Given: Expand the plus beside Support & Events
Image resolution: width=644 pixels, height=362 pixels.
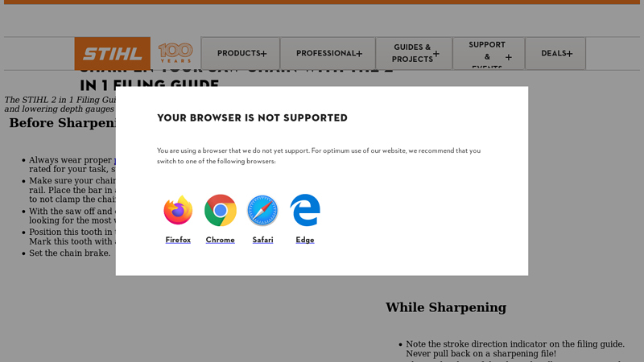Looking at the screenshot, I should click(x=509, y=57).
